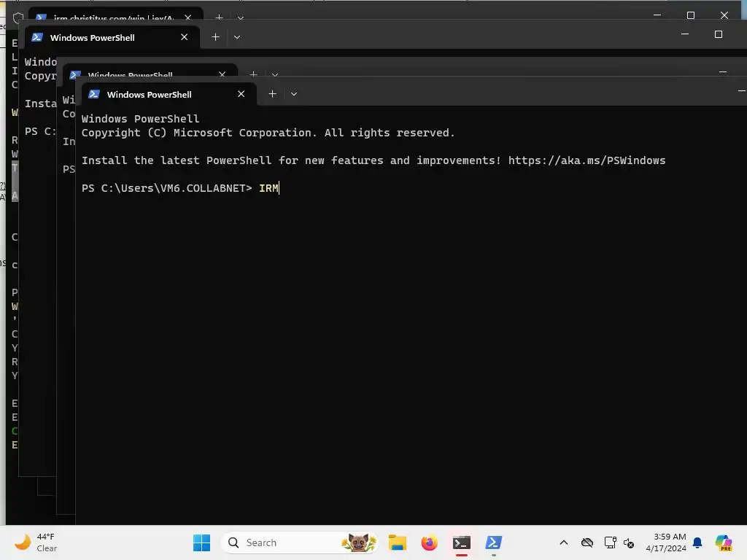This screenshot has height=560, width=747.
Task: Click the command prompt line with IRM
Action: (181, 188)
